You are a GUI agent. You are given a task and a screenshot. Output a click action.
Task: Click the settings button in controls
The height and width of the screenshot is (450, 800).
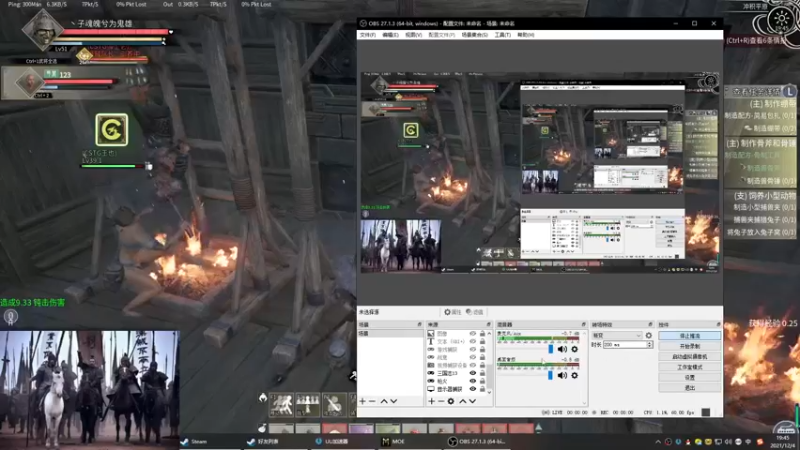pyautogui.click(x=689, y=378)
